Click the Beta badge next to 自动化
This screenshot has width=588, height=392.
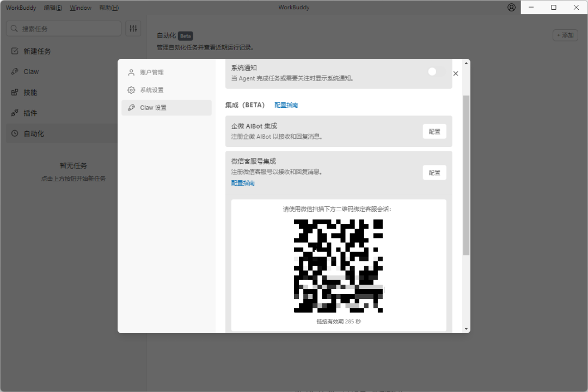tap(185, 36)
